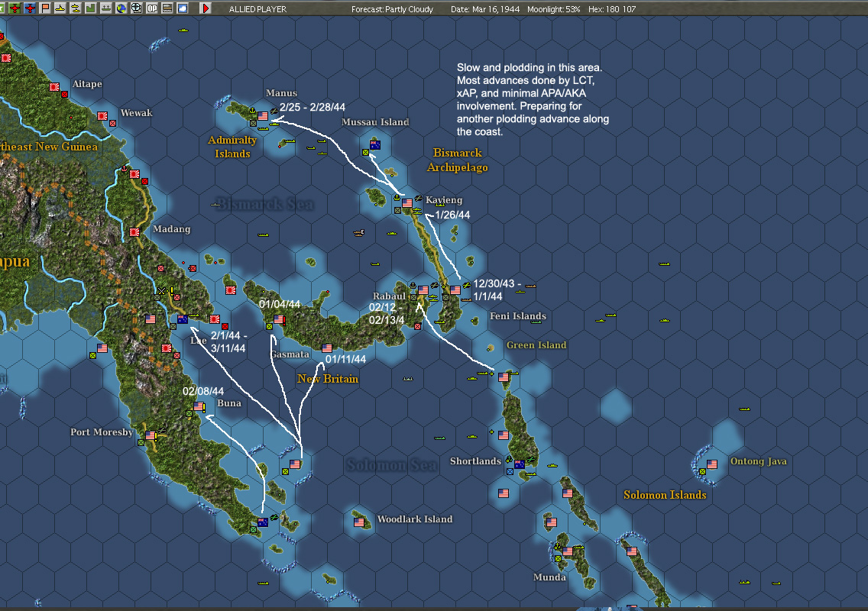Click the Forecast: Partly Cloudy status text

point(392,9)
